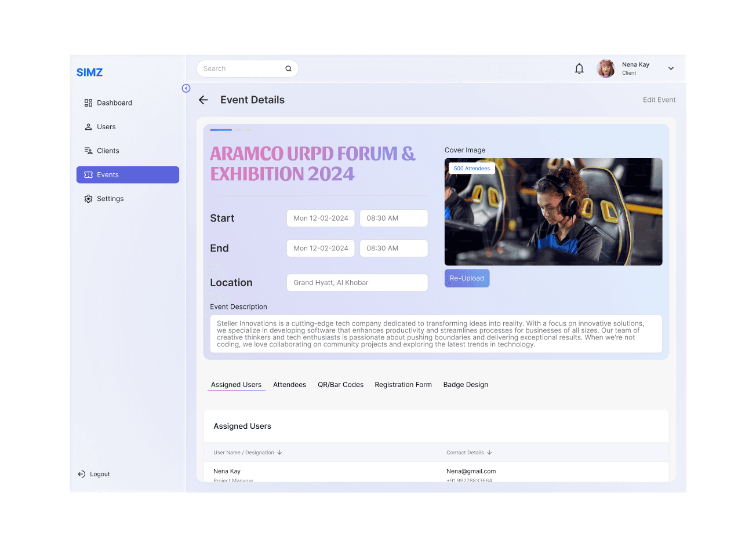Viewport: 756px width, 547px height.
Task: Select the End time 08:30 AM field
Action: [x=394, y=248]
